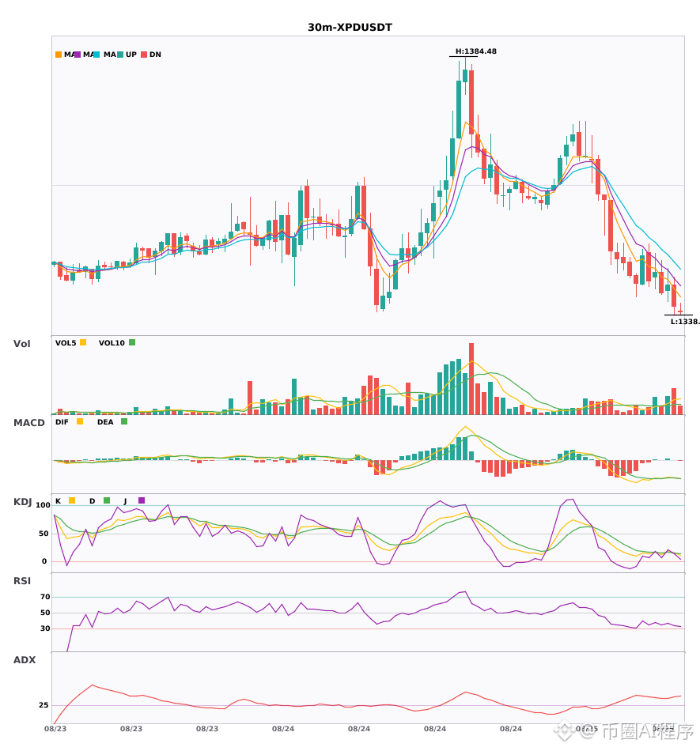Click the green DEA legend swatch
The height and width of the screenshot is (751, 700).
click(124, 421)
